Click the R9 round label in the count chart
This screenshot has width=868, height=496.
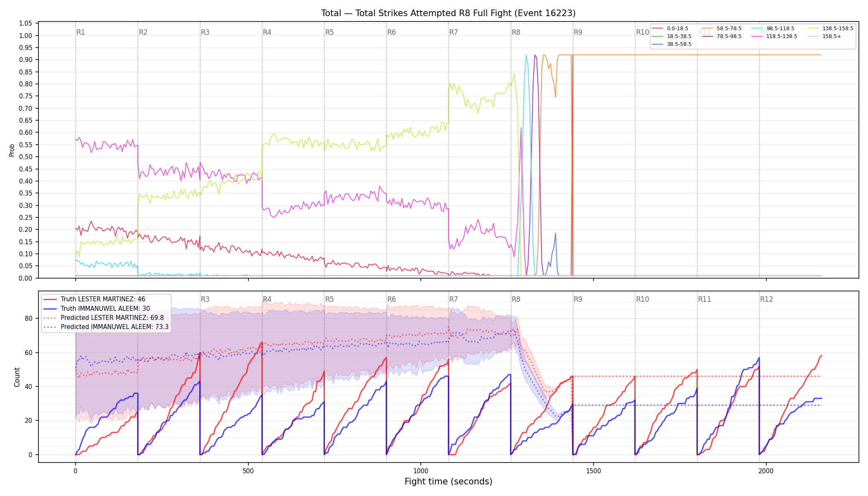click(x=578, y=299)
